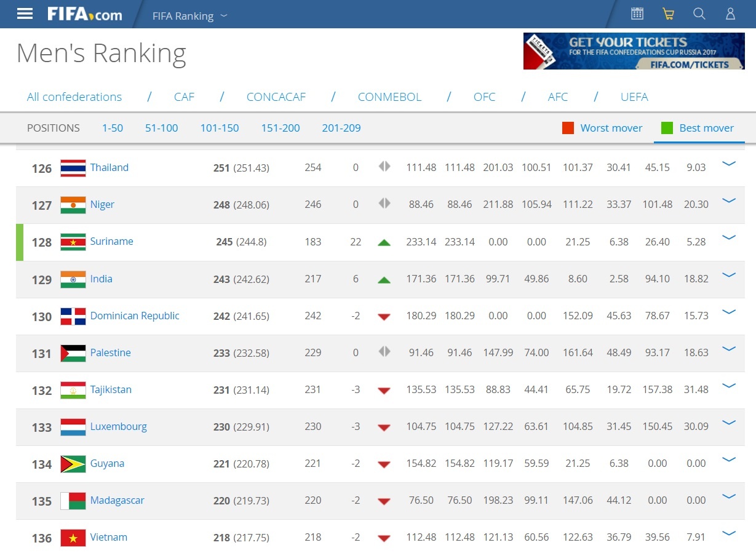
Task: Click the Vietnam flag icon
Action: pyautogui.click(x=73, y=538)
